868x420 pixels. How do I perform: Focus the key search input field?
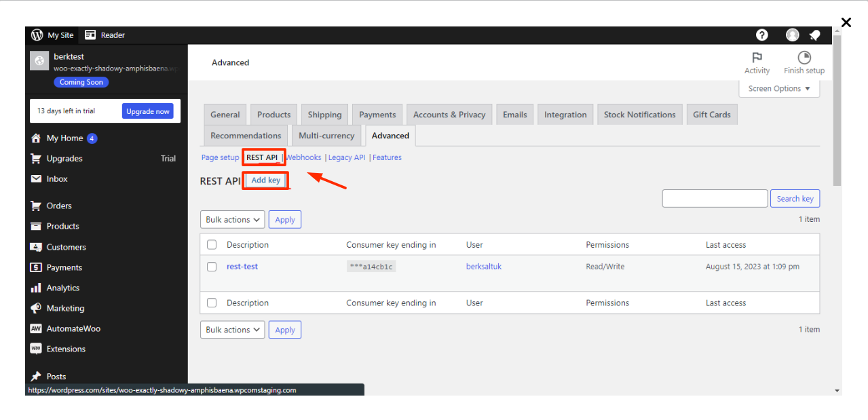pos(715,198)
